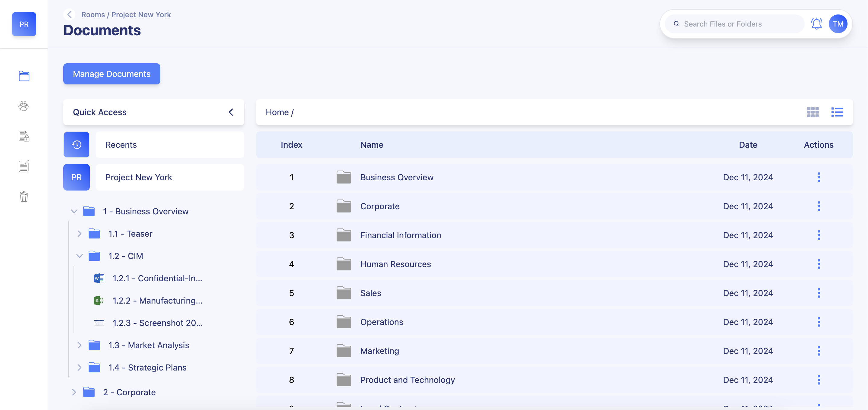Expand the 1.1 - Teaser folder
This screenshot has width=868, height=410.
[x=80, y=234]
